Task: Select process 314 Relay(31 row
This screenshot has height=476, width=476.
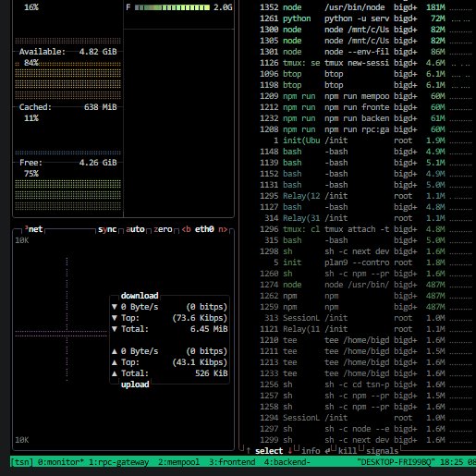Action: point(365,218)
